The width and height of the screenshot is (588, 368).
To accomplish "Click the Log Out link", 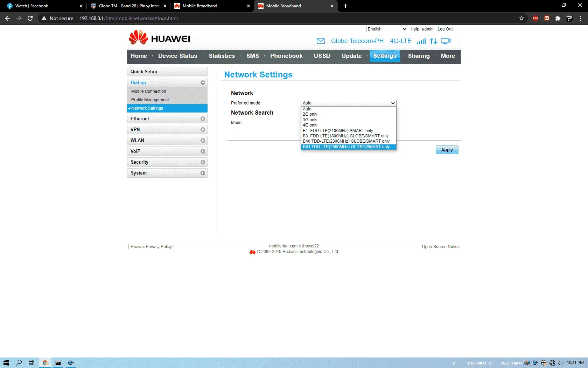I will [445, 29].
